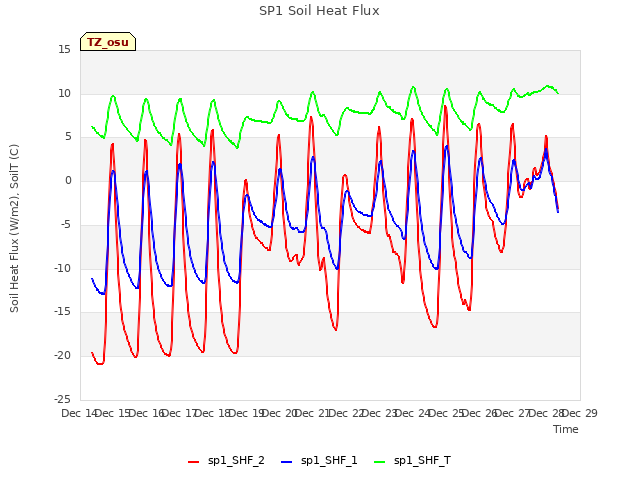The height and width of the screenshot is (480, 640).
Task: Click the Dec 22 x-axis tick label
Action: (347, 413)
